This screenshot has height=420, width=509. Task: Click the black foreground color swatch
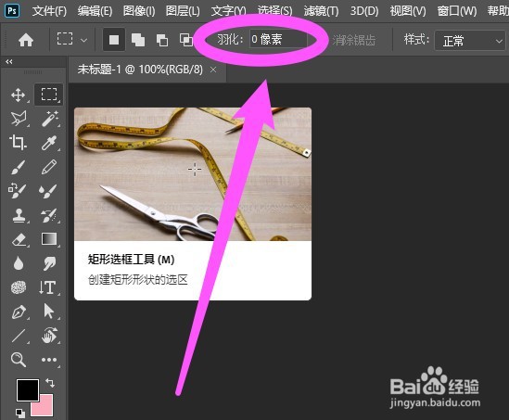tap(27, 389)
